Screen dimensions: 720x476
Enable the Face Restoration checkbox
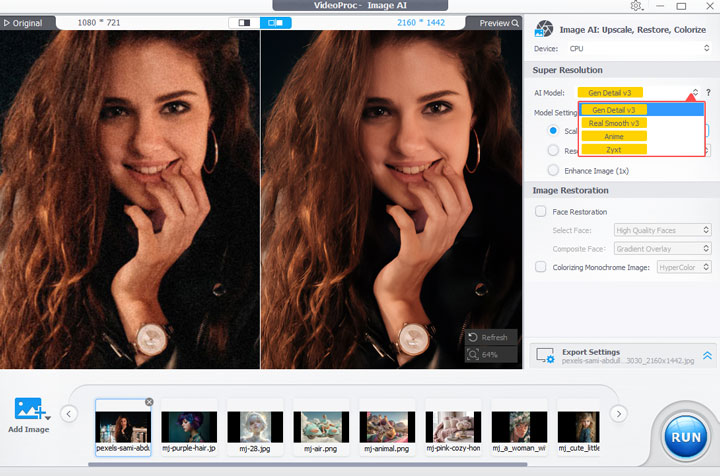(541, 211)
